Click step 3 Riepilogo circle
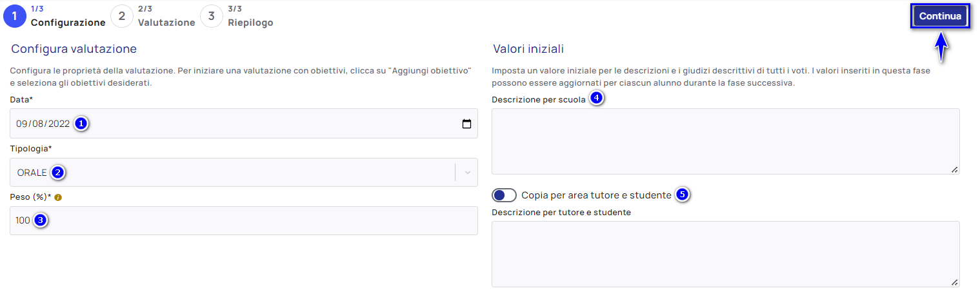The image size is (980, 306). [x=212, y=16]
